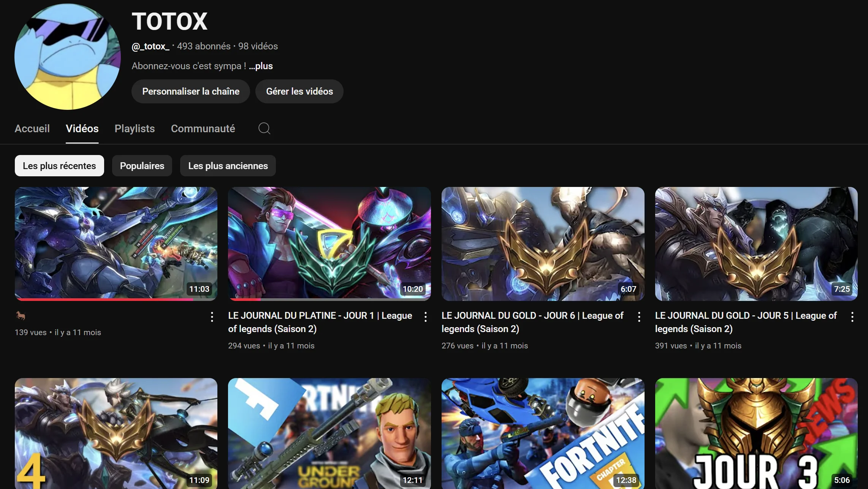This screenshot has width=868, height=489.
Task: Play the 11:09 thumbnail with yellow 4
Action: tap(116, 434)
